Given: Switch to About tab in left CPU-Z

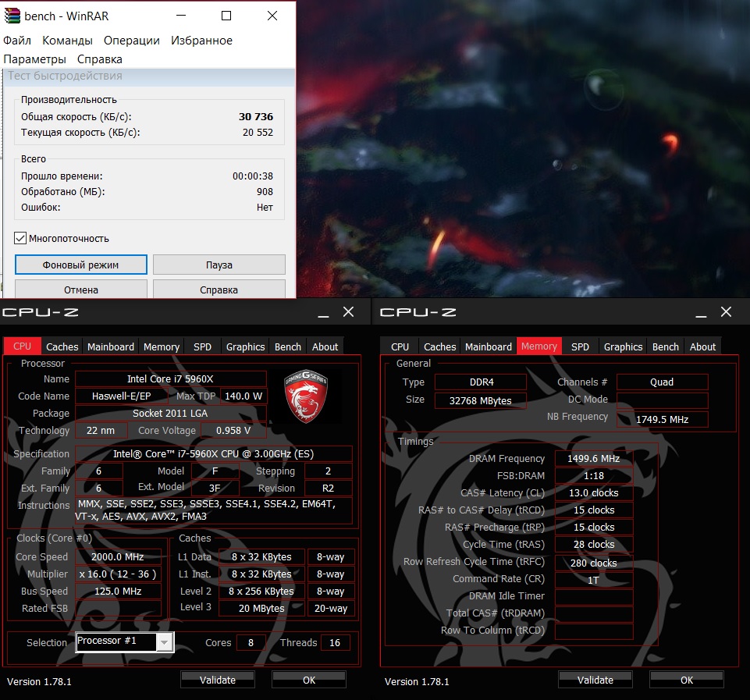Looking at the screenshot, I should 325,346.
